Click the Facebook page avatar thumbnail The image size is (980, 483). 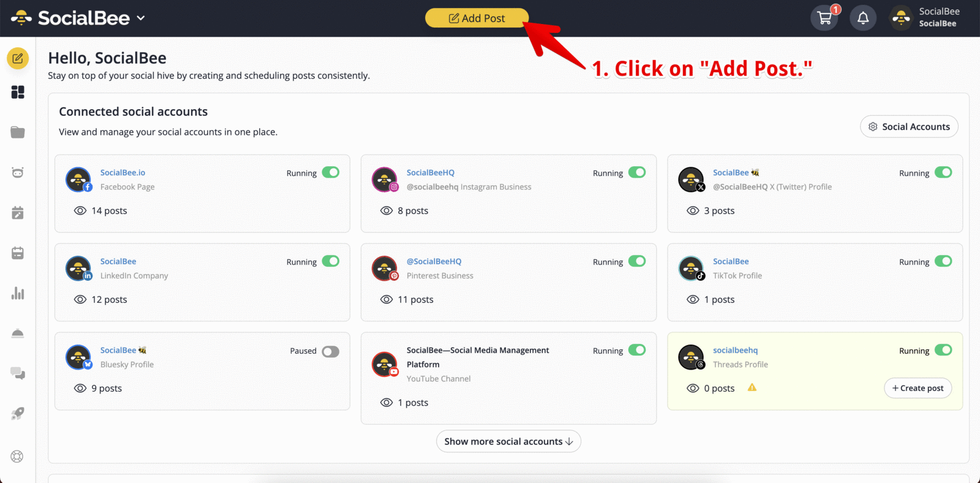click(x=78, y=180)
